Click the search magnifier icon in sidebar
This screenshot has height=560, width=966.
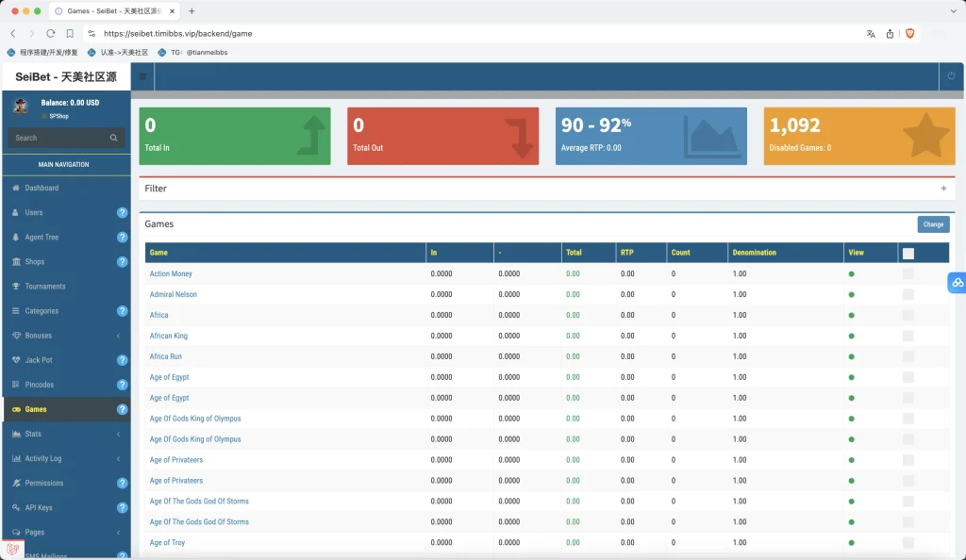114,138
